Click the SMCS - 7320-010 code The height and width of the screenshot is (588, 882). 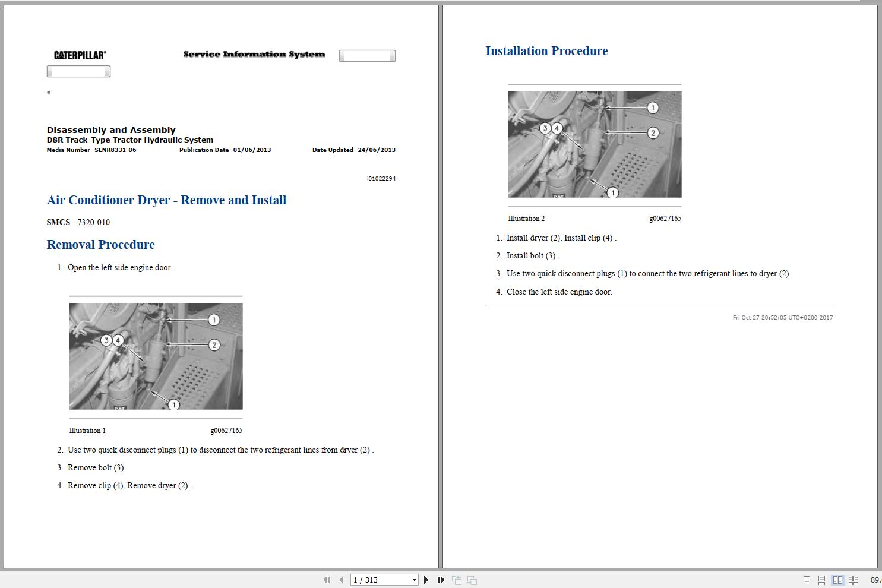point(78,222)
